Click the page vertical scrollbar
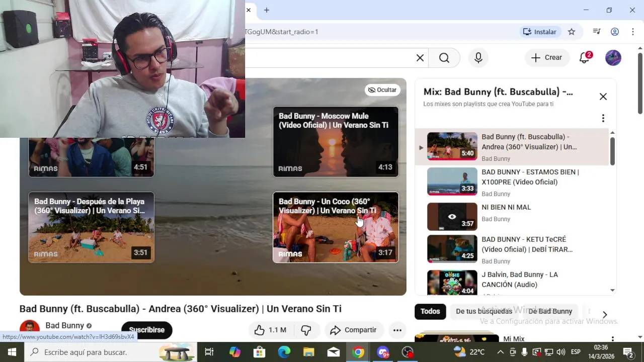Image resolution: width=644 pixels, height=362 pixels. tap(640, 83)
